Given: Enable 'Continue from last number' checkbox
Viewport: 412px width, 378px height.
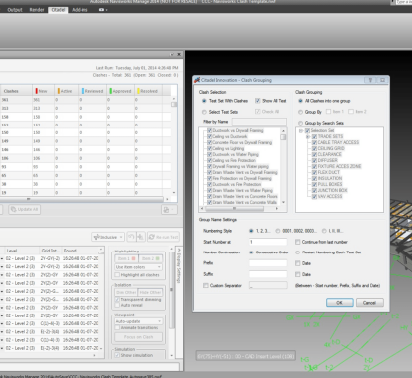Looking at the screenshot, I should pos(298,242).
